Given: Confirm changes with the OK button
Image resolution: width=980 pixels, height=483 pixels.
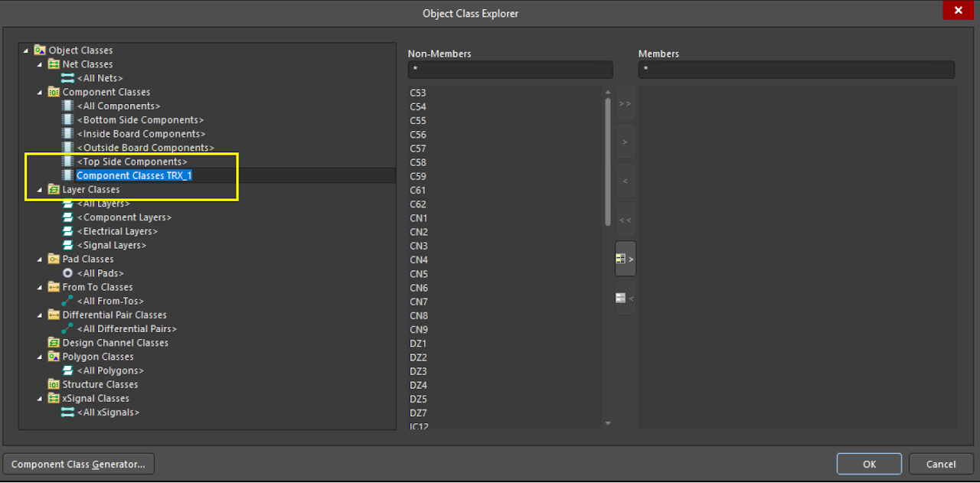Looking at the screenshot, I should tap(868, 463).
